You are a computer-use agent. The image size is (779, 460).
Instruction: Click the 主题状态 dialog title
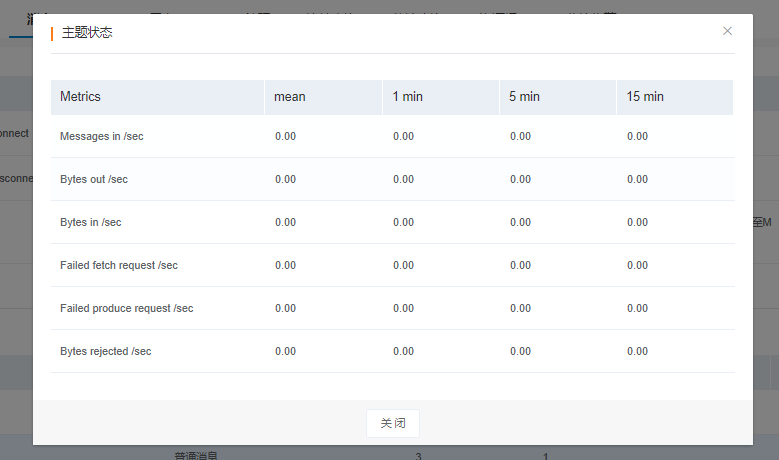click(87, 33)
